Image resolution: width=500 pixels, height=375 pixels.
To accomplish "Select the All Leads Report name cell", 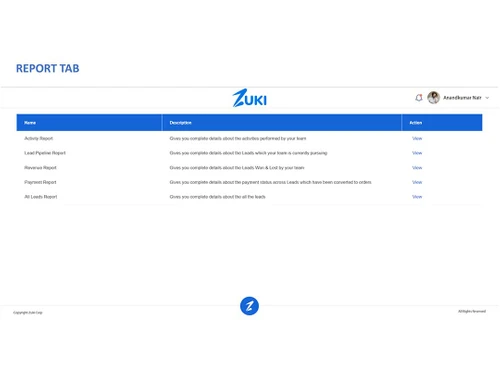I will [x=41, y=197].
